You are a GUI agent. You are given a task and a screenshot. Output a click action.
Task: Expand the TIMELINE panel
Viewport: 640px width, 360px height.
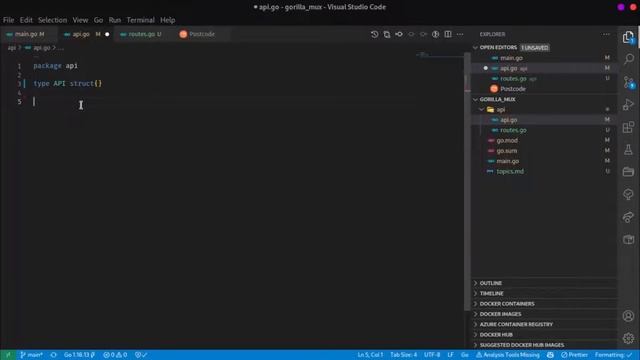tap(544, 293)
